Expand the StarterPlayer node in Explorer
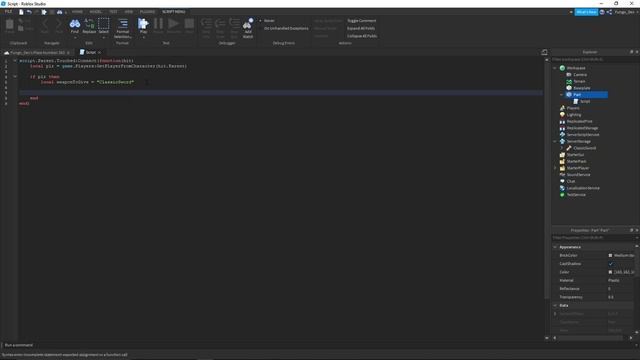640x360 pixels. pyautogui.click(x=555, y=168)
